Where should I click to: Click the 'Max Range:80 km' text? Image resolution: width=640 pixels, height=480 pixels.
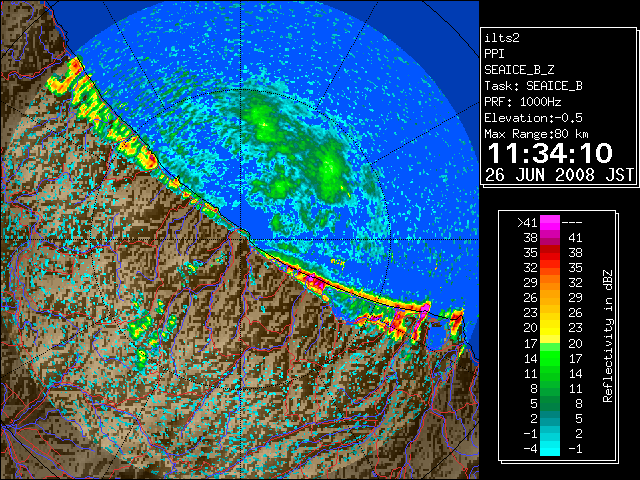coord(536,134)
